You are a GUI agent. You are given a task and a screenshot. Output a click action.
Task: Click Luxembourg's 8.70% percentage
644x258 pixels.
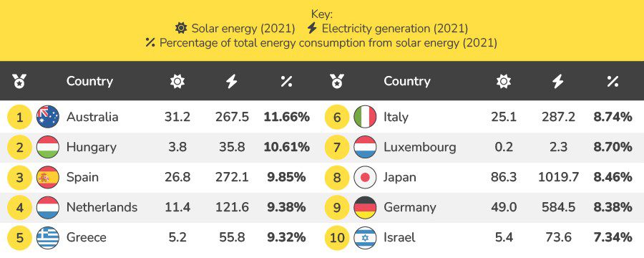(x=613, y=147)
